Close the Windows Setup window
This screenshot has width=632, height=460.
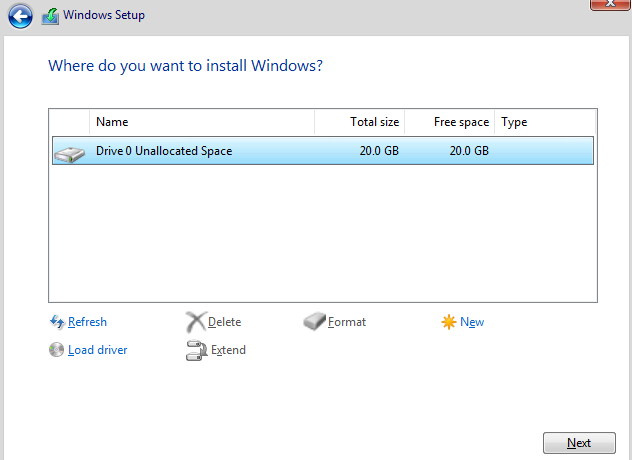(610, 4)
